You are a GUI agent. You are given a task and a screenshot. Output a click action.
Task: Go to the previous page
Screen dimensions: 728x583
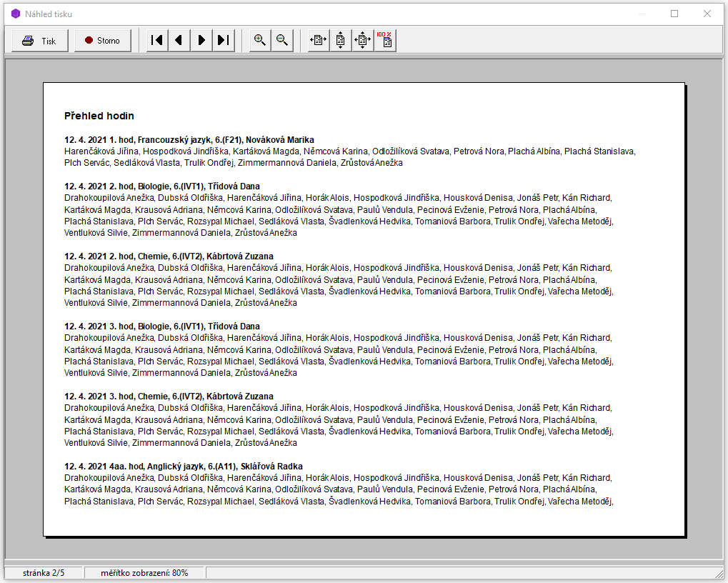(x=179, y=41)
